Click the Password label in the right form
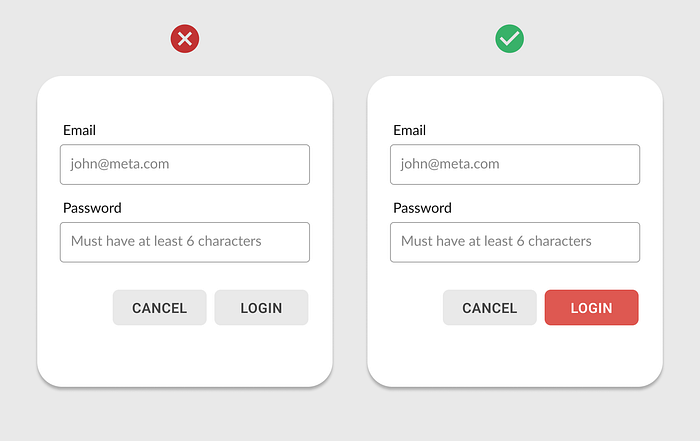The height and width of the screenshot is (441, 700). [422, 208]
